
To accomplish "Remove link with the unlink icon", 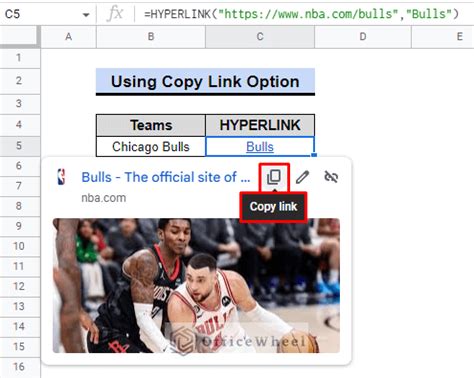I will tap(331, 177).
